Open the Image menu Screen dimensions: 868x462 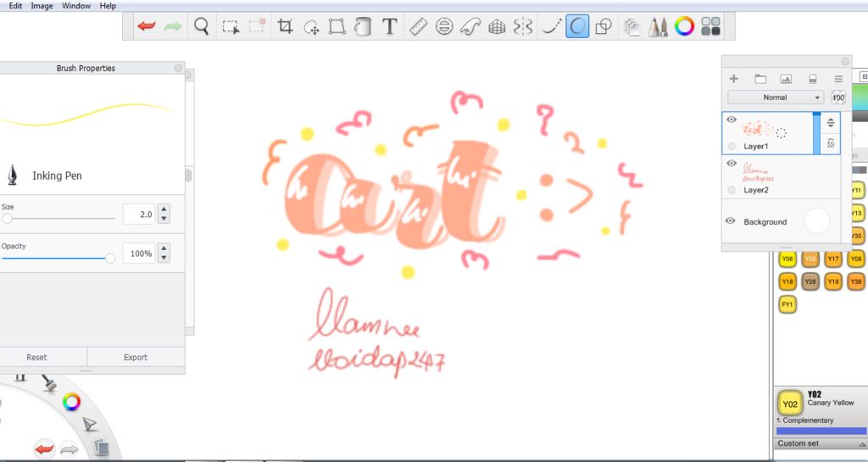[x=42, y=6]
